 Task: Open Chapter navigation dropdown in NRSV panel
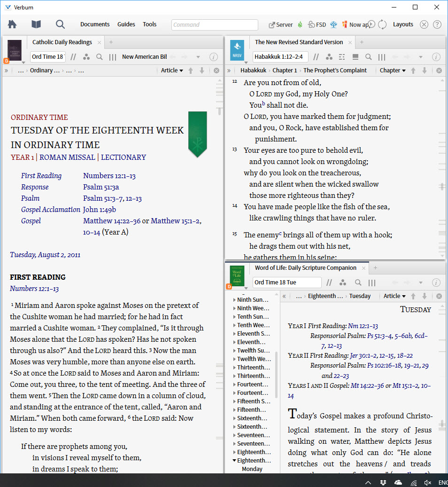(x=393, y=71)
